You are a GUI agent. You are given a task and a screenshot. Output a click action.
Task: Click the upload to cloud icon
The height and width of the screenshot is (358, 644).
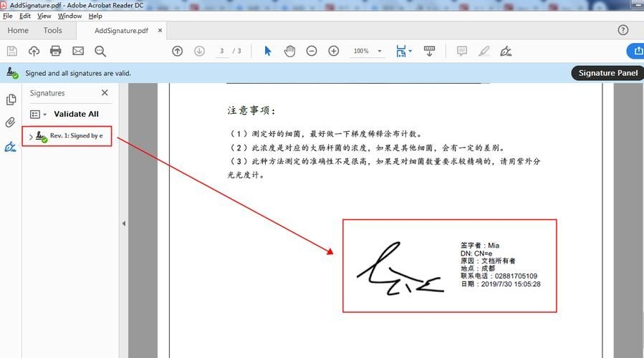pyautogui.click(x=34, y=51)
